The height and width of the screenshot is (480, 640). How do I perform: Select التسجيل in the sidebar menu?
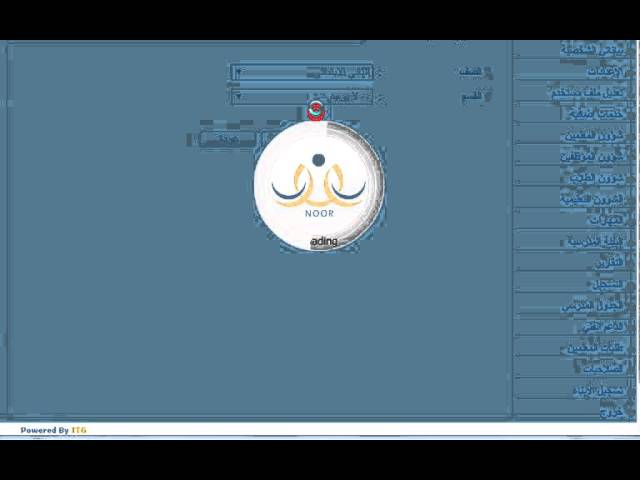pos(609,284)
